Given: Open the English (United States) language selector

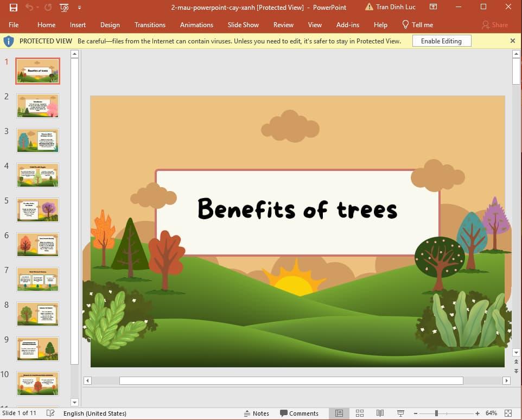Looking at the screenshot, I should pyautogui.click(x=95, y=413).
